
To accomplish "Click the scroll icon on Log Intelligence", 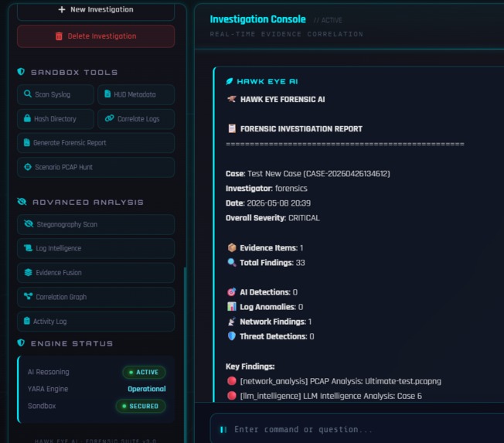I will tap(29, 248).
